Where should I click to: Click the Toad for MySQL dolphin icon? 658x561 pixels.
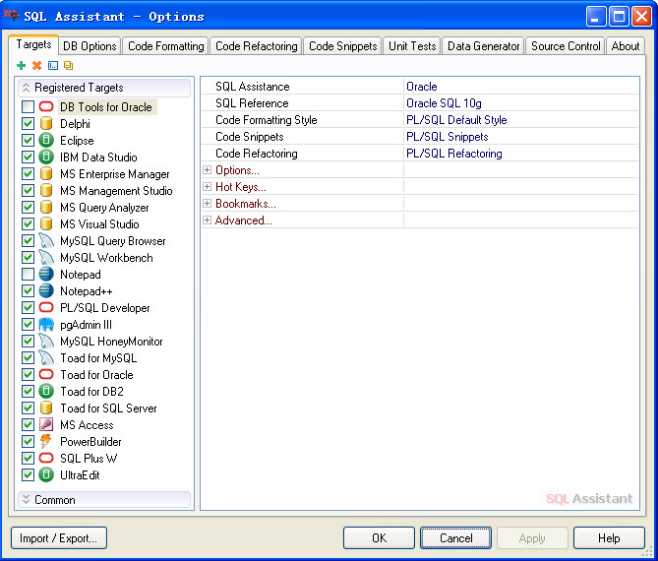(46, 358)
